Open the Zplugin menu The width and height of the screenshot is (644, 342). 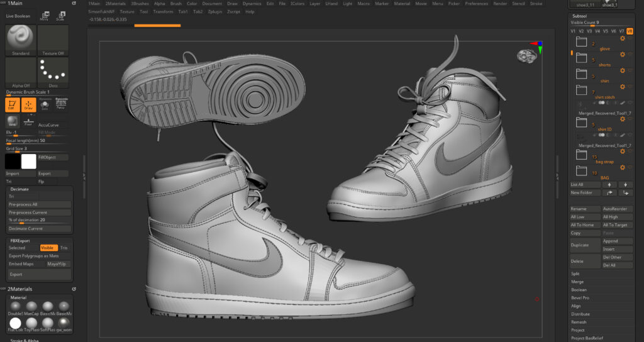tap(215, 11)
